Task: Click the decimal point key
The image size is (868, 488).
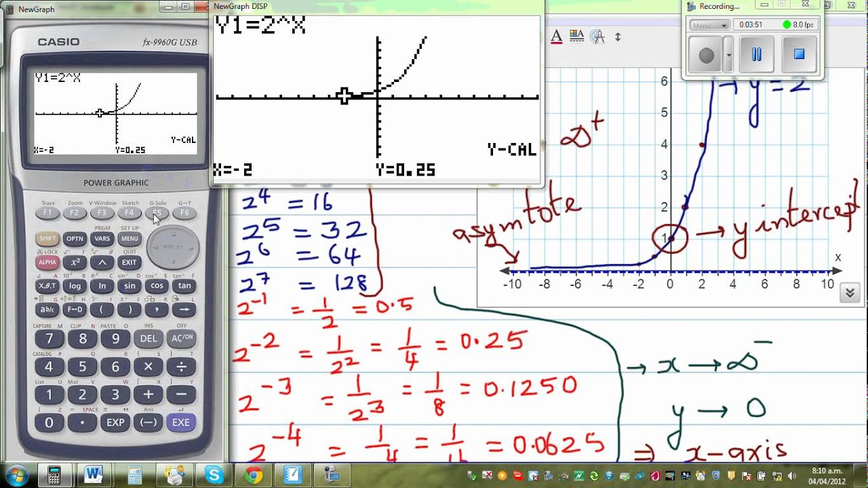Action: pyautogui.click(x=82, y=422)
